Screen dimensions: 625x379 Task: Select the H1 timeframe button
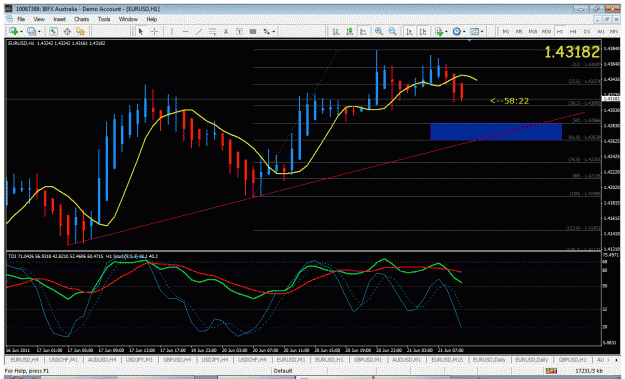[560, 31]
